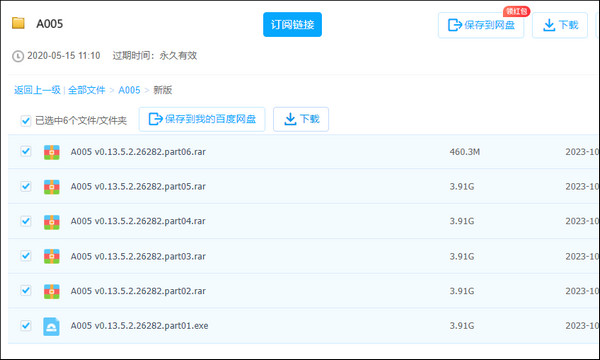Click the rar archive icon for part06.rar
Viewport: 600px width, 360px height.
pos(51,152)
